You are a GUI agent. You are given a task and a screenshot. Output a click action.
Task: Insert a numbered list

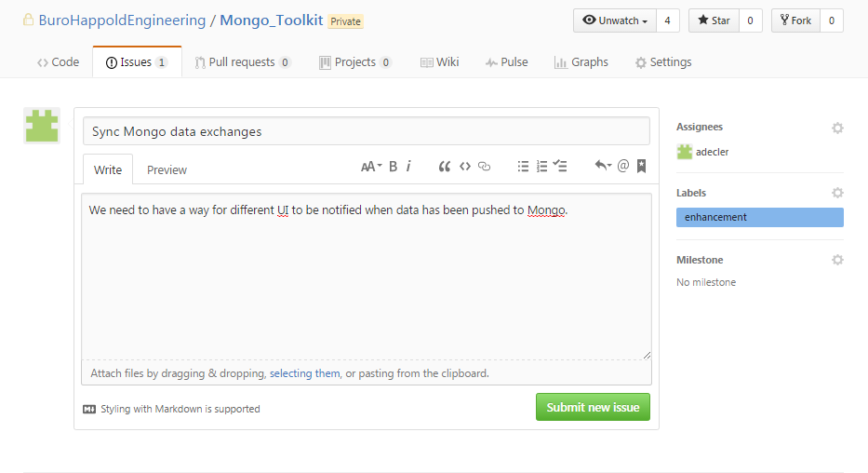tap(542, 166)
